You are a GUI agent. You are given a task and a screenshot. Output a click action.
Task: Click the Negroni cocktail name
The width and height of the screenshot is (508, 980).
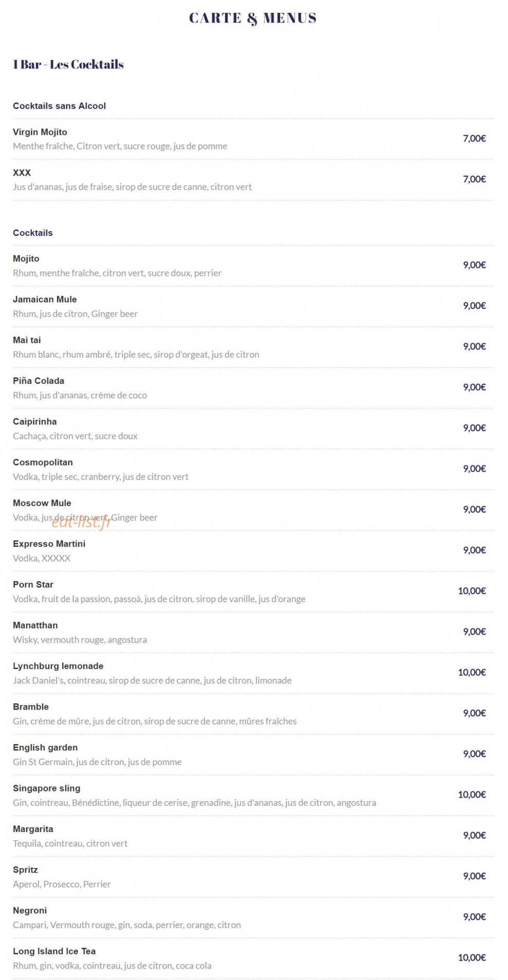point(30,911)
